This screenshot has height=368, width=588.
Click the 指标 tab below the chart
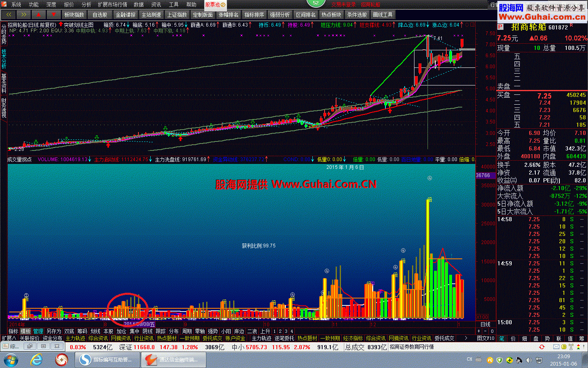click(13, 331)
